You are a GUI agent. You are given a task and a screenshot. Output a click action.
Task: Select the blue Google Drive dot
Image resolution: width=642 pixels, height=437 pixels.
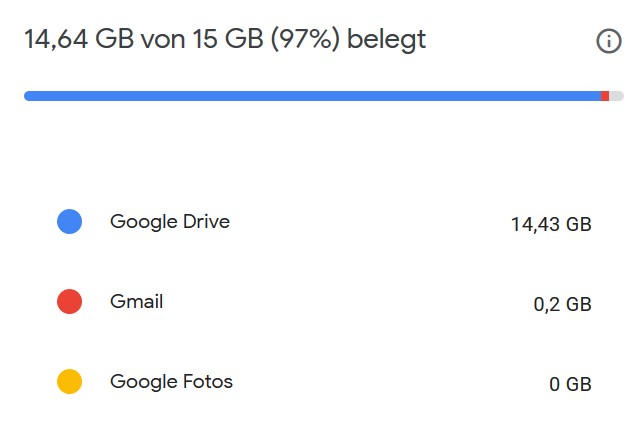coord(69,221)
